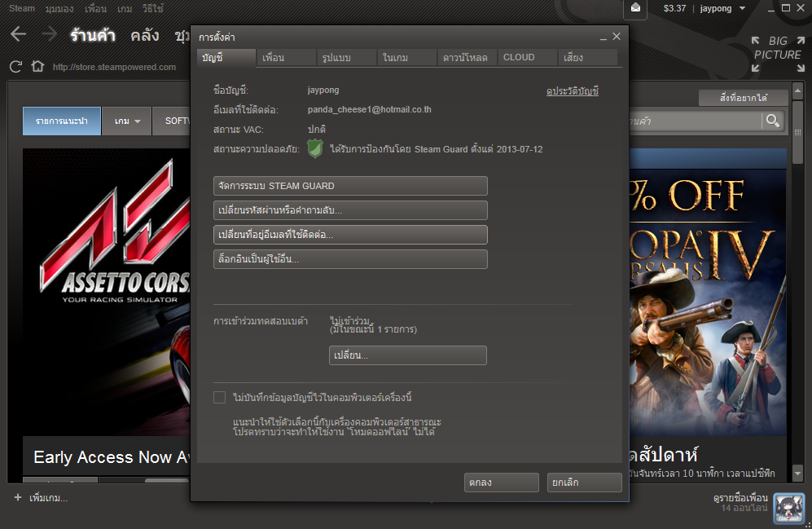The height and width of the screenshot is (529, 812).
Task: Go to the คลัง library section
Action: 144,35
